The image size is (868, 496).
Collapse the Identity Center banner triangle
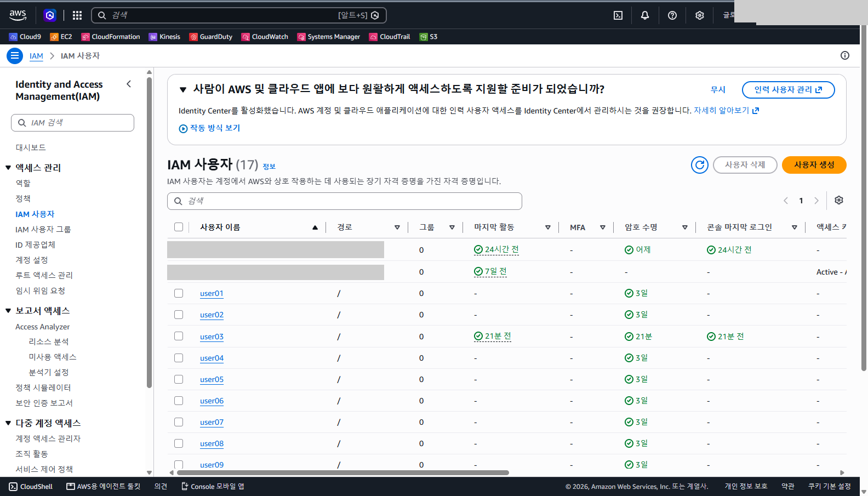[184, 89]
